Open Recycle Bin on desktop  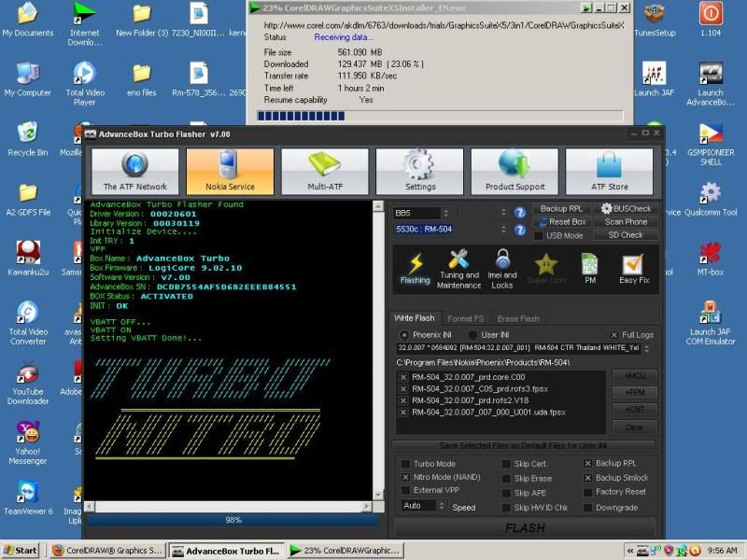click(28, 139)
